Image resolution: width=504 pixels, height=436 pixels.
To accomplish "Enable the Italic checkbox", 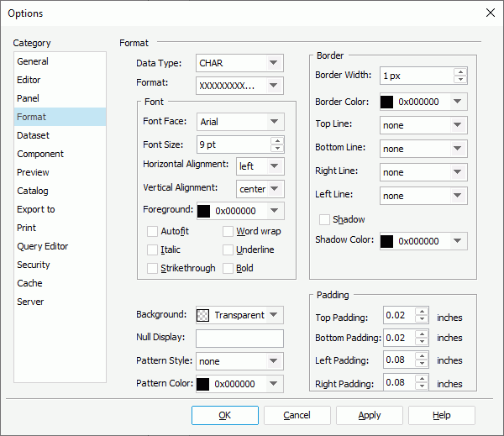I will (x=152, y=250).
